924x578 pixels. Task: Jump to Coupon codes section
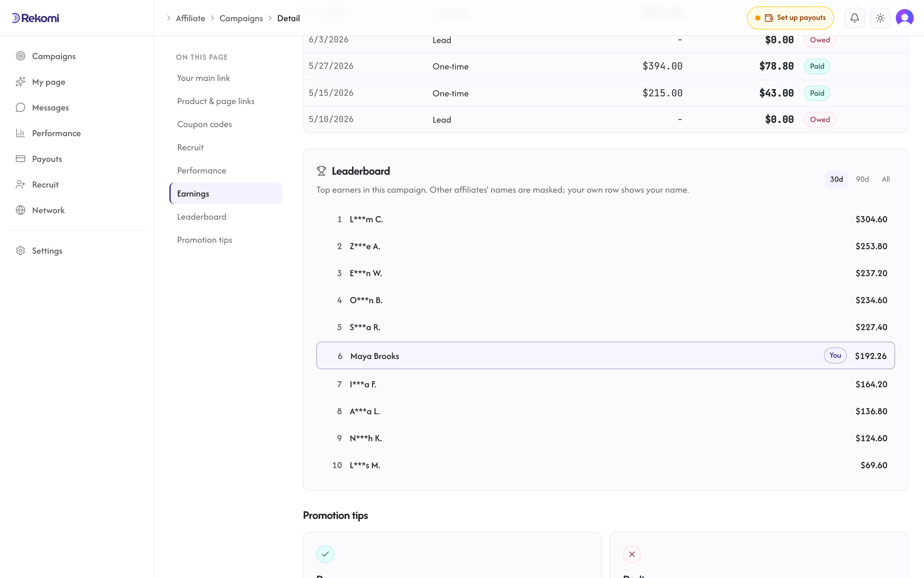click(226, 124)
